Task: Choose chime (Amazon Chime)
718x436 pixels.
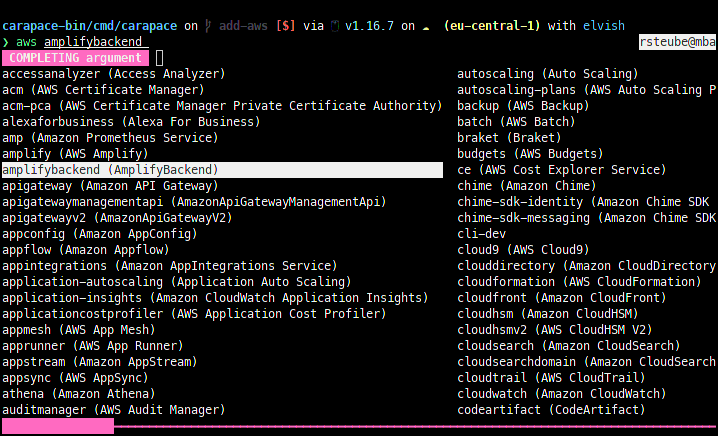Action: pos(527,186)
